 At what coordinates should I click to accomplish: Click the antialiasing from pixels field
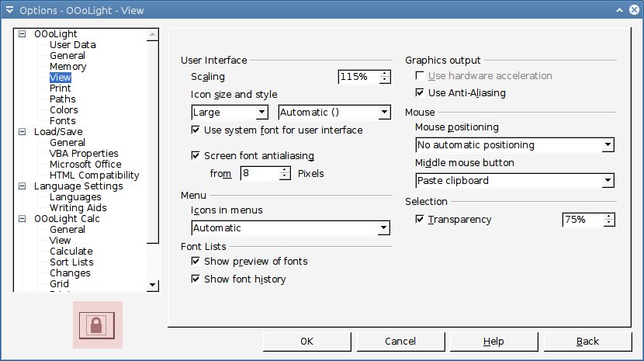click(261, 173)
